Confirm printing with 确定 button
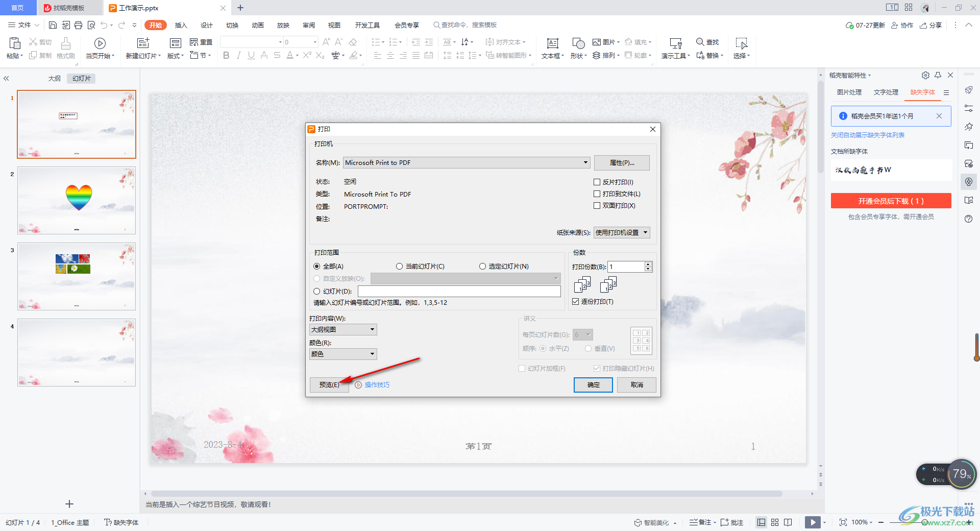Screen dimensions: 980x531 click(x=593, y=385)
